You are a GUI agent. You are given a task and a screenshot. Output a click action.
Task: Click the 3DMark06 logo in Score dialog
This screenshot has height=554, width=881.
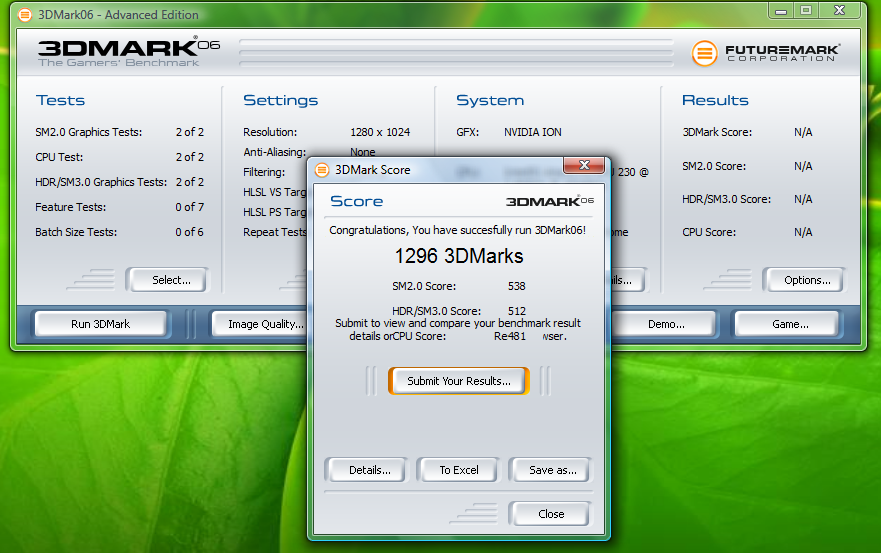(550, 201)
